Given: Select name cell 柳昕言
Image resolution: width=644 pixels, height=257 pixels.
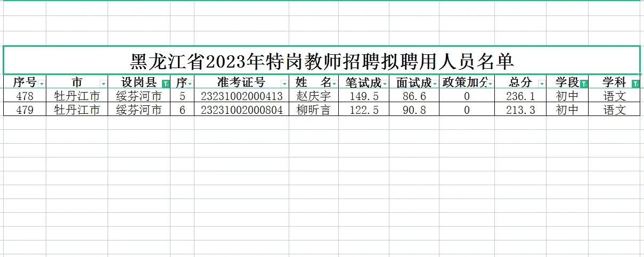Looking at the screenshot, I should point(314,110).
